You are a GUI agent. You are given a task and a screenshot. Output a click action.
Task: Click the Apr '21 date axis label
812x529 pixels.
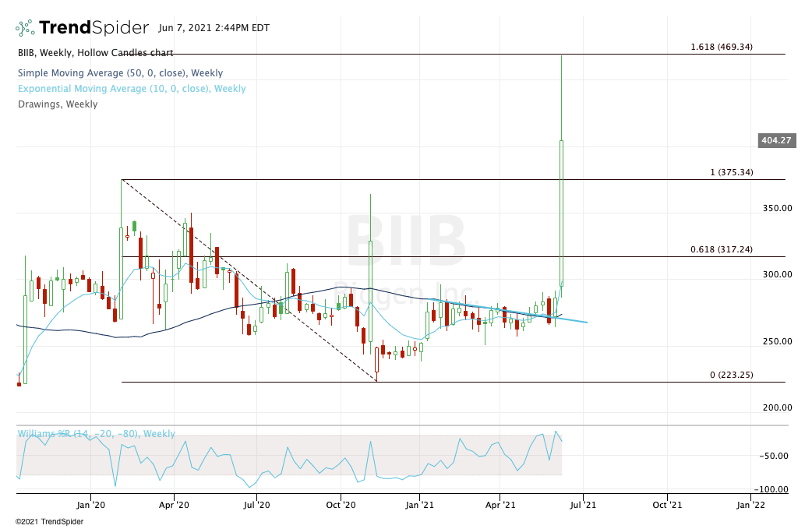coord(500,505)
